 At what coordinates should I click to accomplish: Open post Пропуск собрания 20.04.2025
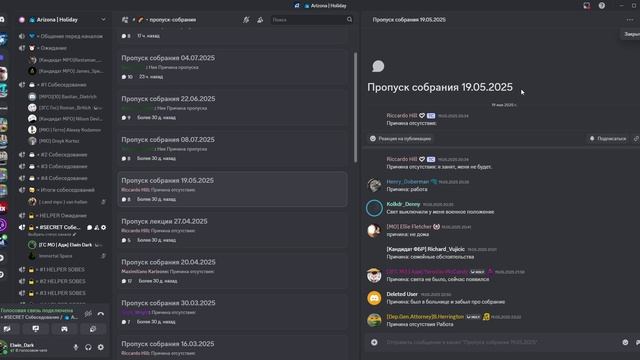coord(232,271)
